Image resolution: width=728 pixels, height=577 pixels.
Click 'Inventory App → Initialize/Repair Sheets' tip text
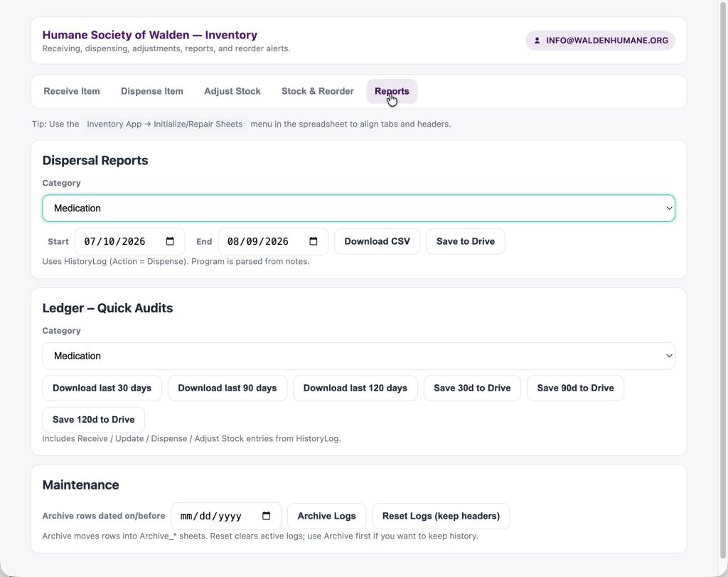tap(164, 124)
